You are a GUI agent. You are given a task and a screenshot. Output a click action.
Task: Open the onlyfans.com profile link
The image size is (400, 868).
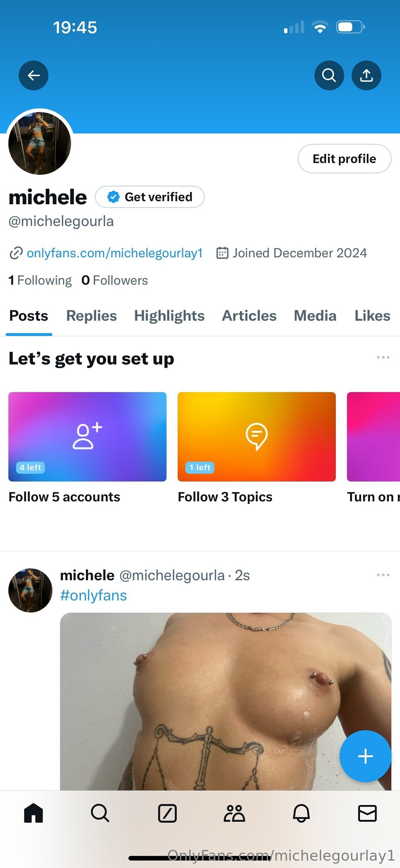114,253
